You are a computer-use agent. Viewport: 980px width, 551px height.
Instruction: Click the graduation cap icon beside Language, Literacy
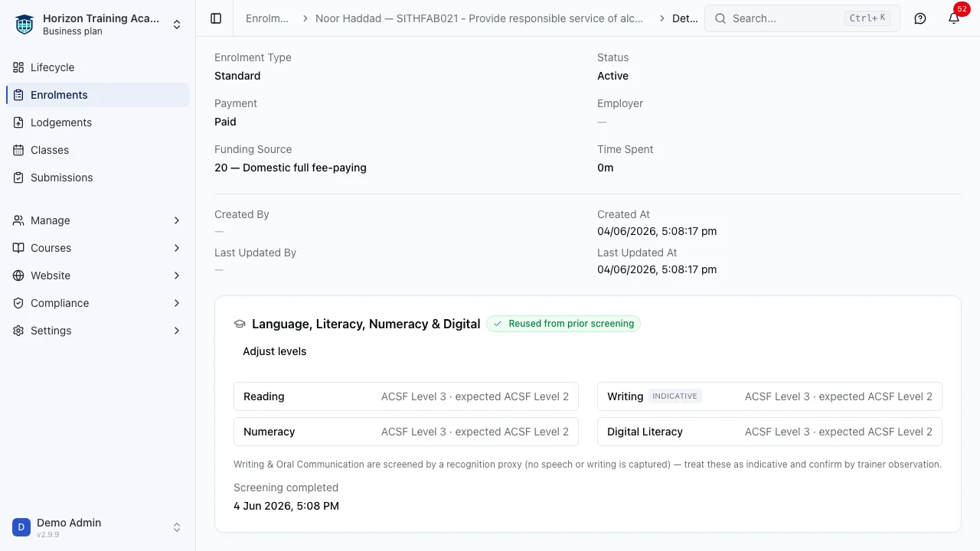click(x=240, y=324)
